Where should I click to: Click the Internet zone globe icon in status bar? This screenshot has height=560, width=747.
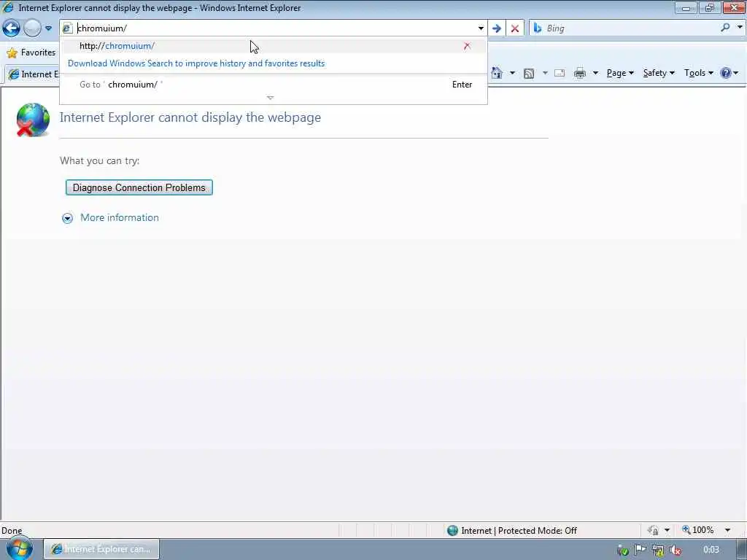(452, 531)
